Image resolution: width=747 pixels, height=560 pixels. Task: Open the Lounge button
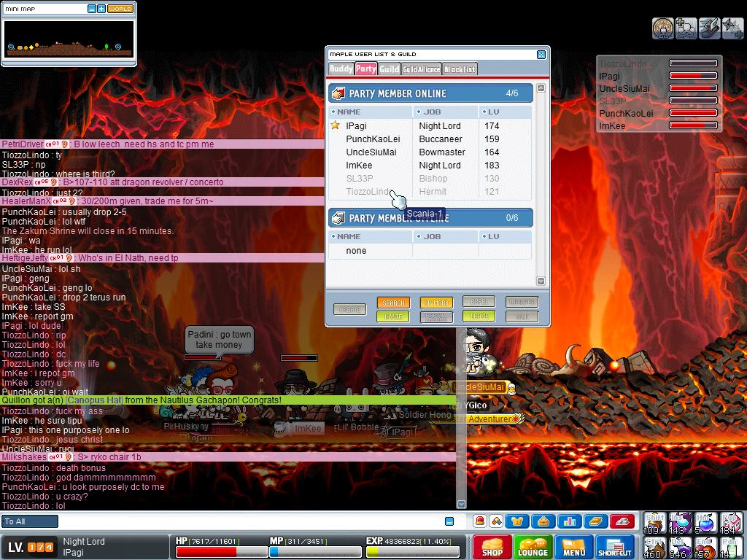coord(533,547)
